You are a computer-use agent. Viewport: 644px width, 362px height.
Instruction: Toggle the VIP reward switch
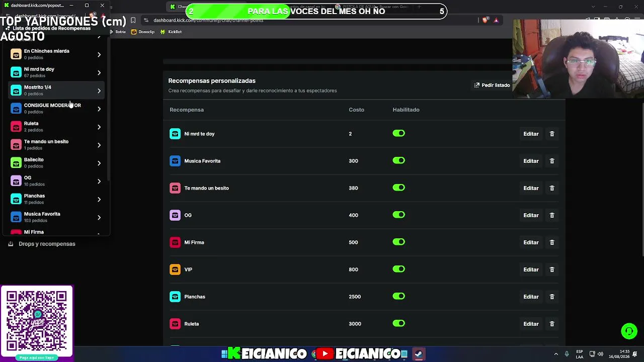click(398, 269)
